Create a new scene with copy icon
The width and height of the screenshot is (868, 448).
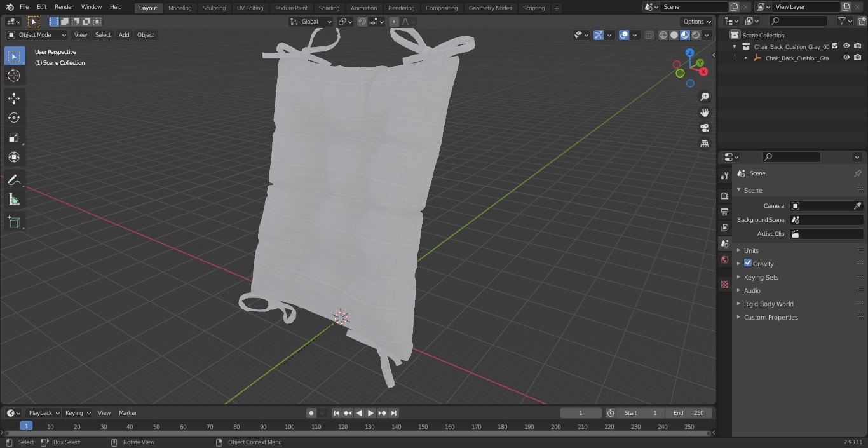(734, 7)
